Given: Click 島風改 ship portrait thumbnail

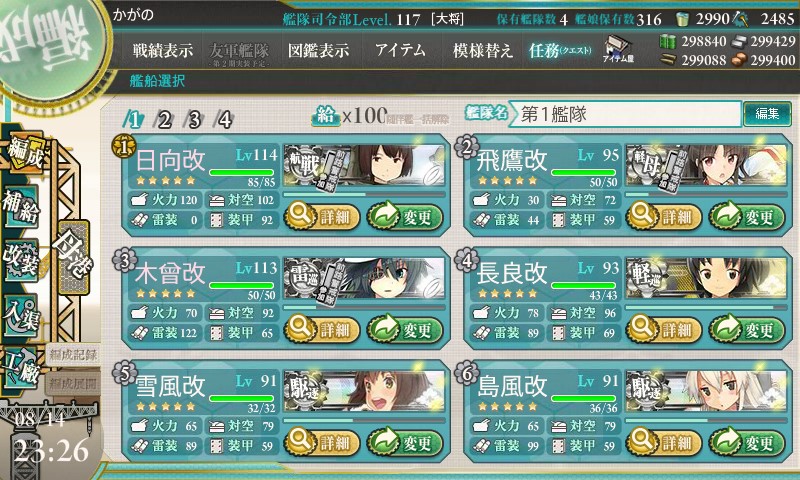Looking at the screenshot, I should [706, 391].
